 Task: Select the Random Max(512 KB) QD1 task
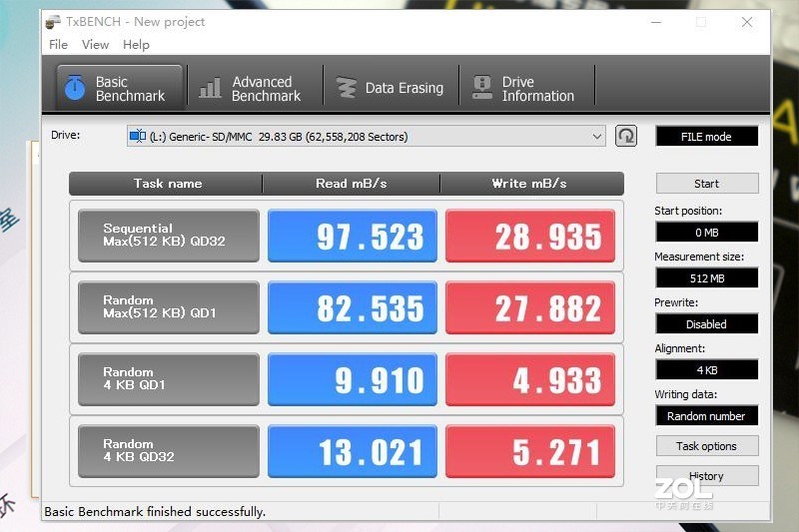click(169, 307)
